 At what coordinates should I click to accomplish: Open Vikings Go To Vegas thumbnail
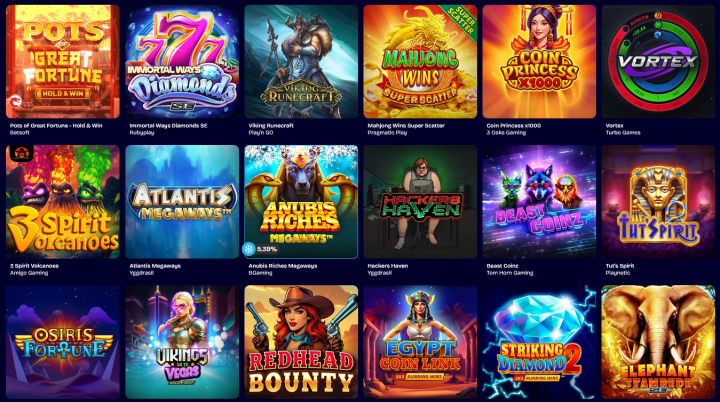(182, 342)
